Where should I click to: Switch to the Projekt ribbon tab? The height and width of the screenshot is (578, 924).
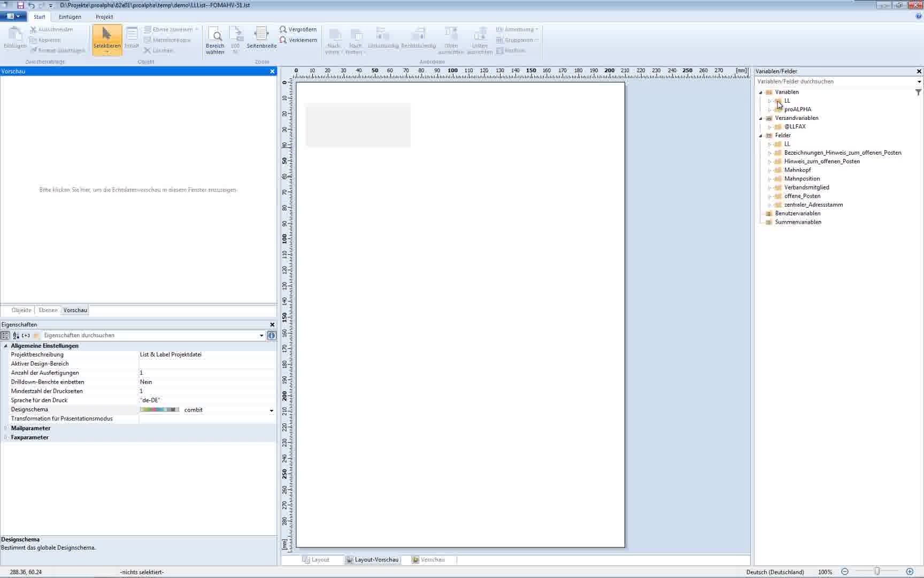tap(104, 17)
